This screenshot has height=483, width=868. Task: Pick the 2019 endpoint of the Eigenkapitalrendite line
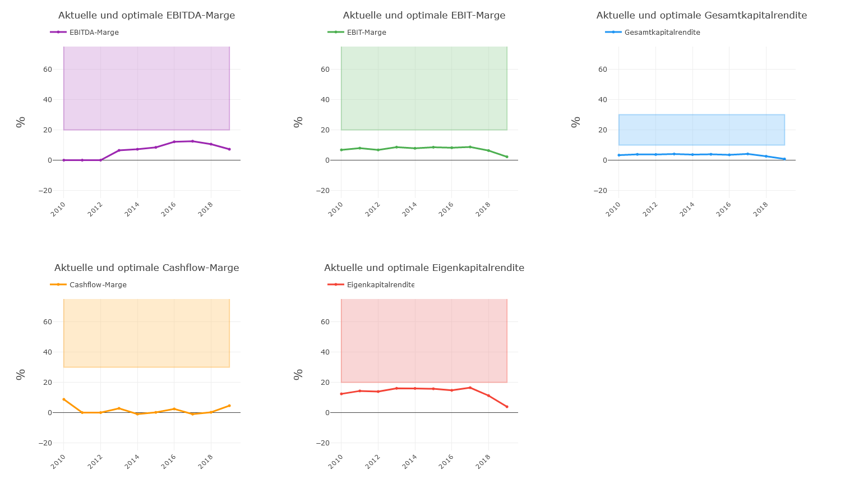pyautogui.click(x=507, y=407)
